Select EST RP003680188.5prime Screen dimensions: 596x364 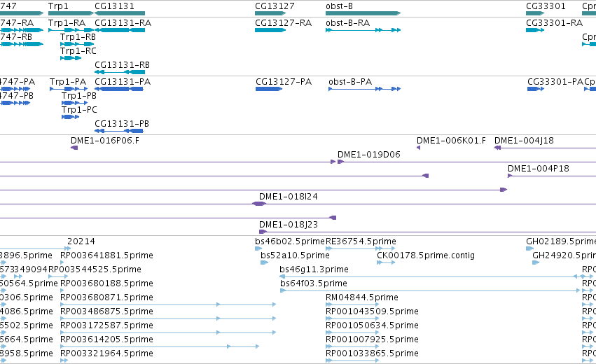62,290
